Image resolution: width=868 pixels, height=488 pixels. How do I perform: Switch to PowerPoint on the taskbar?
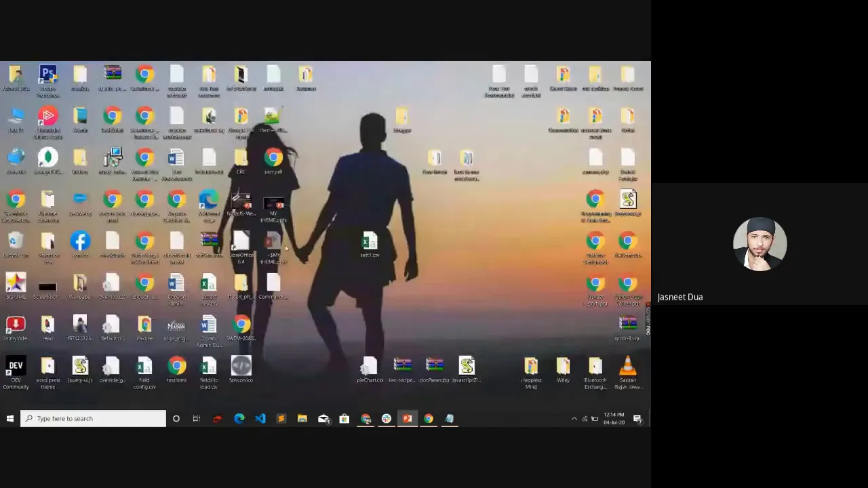(x=407, y=419)
